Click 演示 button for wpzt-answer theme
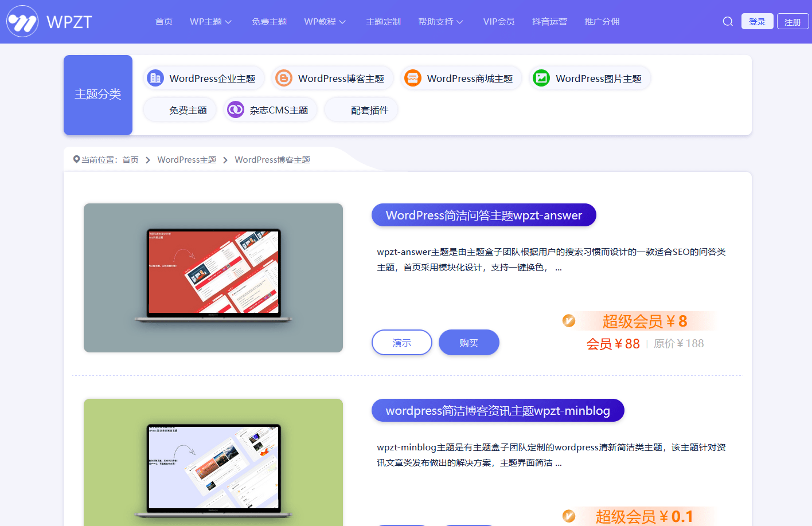The height and width of the screenshot is (526, 812). (x=402, y=343)
